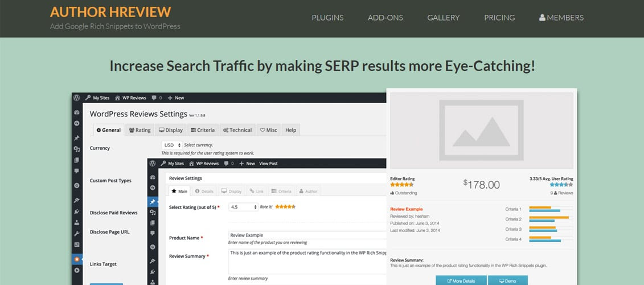Click Posts pin icon in back window sidebar
Viewport: 644px width, 285px height.
coord(77,138)
